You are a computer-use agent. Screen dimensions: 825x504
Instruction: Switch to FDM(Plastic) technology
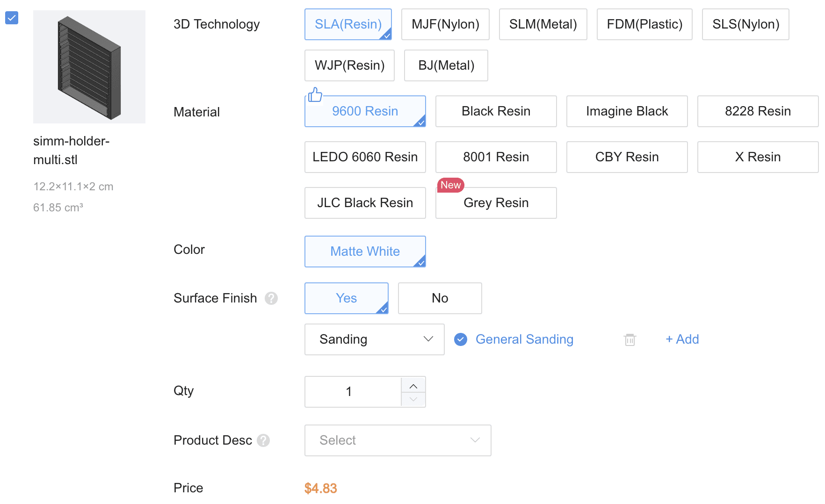(644, 24)
